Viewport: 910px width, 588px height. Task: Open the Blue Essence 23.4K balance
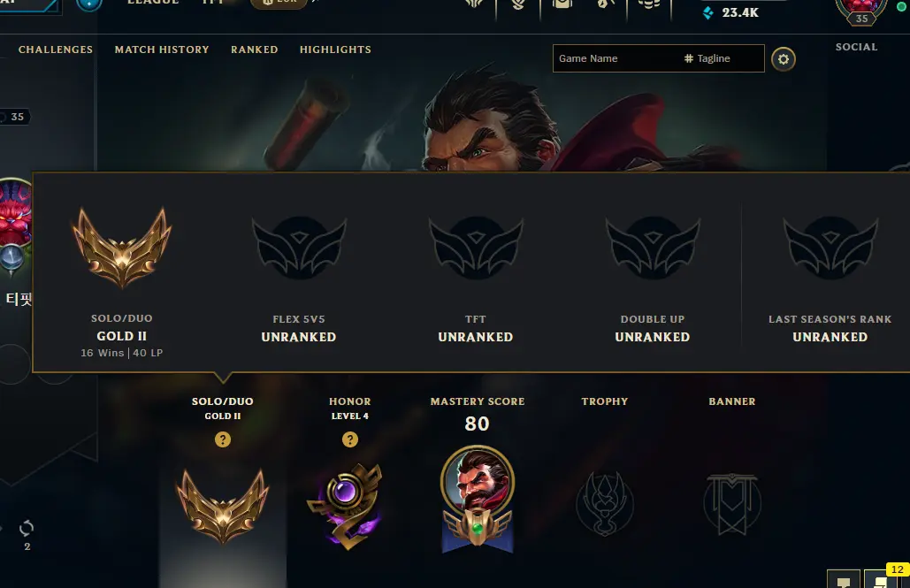tap(730, 12)
